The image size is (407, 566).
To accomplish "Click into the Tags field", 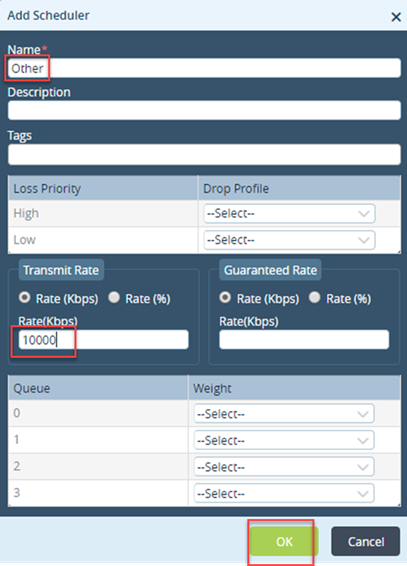I will coord(204,155).
